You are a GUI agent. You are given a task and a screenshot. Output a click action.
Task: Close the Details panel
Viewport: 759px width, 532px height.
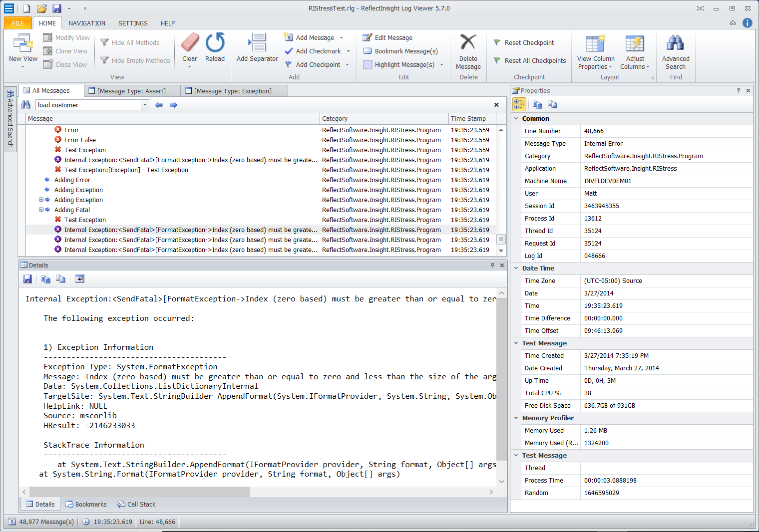(x=502, y=265)
